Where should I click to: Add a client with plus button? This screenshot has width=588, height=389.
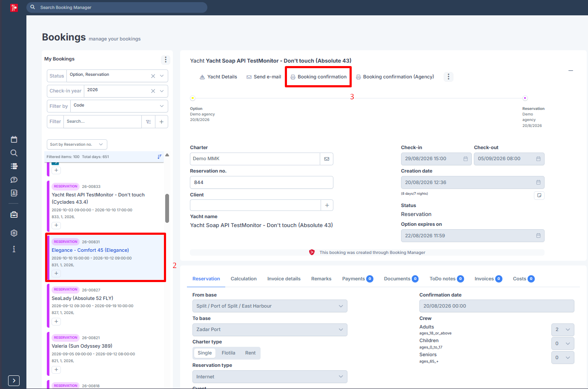pyautogui.click(x=327, y=205)
